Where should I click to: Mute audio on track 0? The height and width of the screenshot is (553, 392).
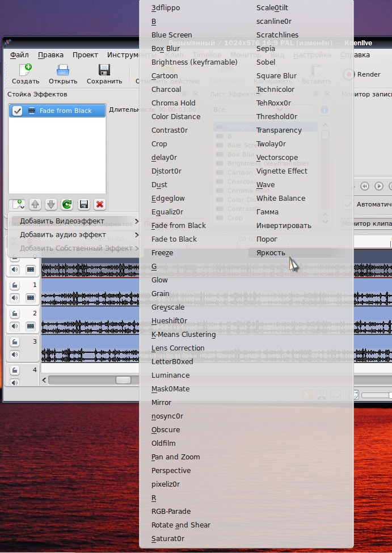[x=15, y=270]
